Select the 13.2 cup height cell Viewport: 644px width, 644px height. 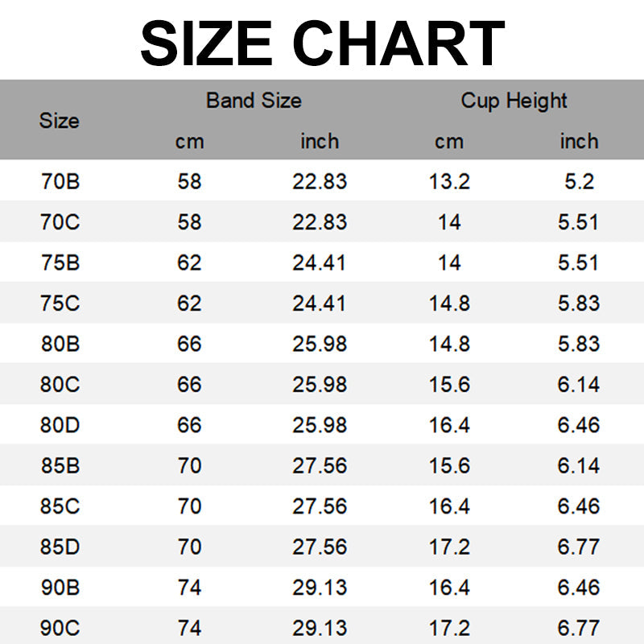pos(449,181)
